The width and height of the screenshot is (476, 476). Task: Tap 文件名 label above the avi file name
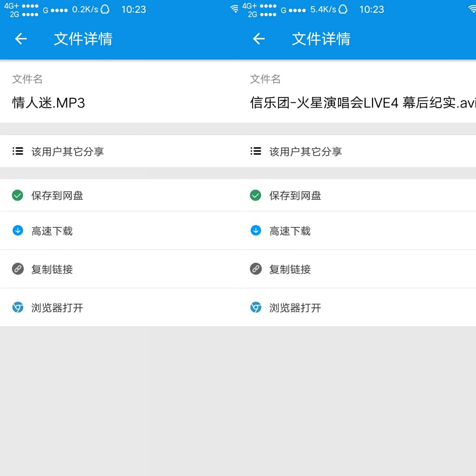(x=265, y=79)
